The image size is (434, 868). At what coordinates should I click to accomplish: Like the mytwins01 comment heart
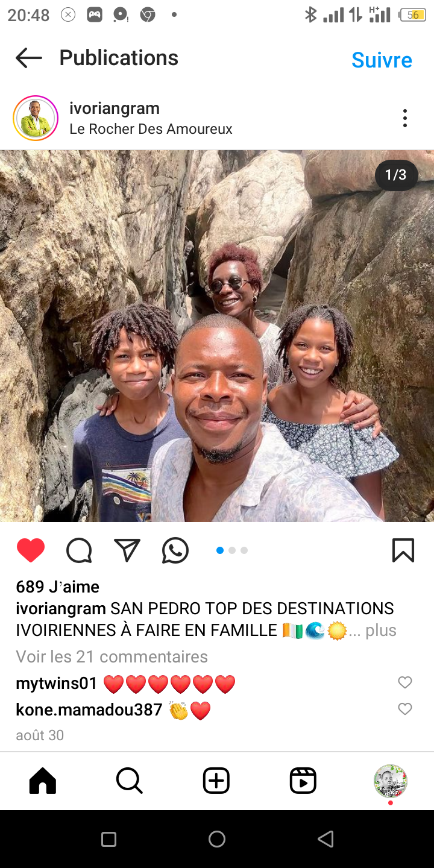405,682
